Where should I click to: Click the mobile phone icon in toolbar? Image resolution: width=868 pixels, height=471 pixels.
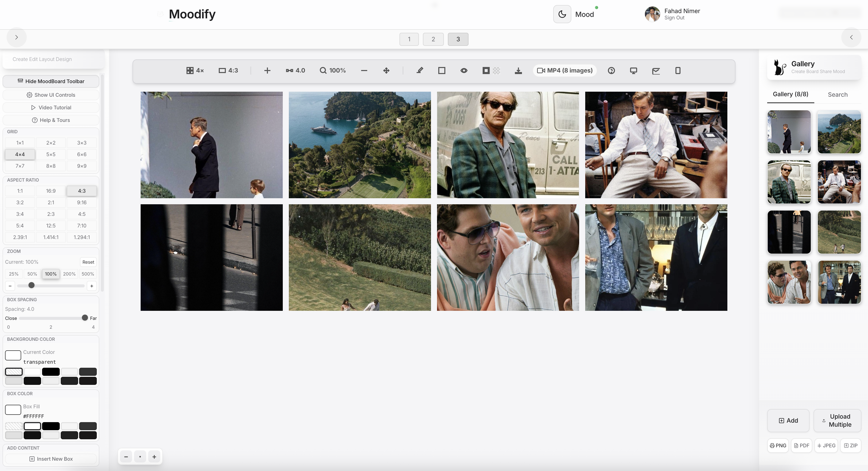click(678, 70)
